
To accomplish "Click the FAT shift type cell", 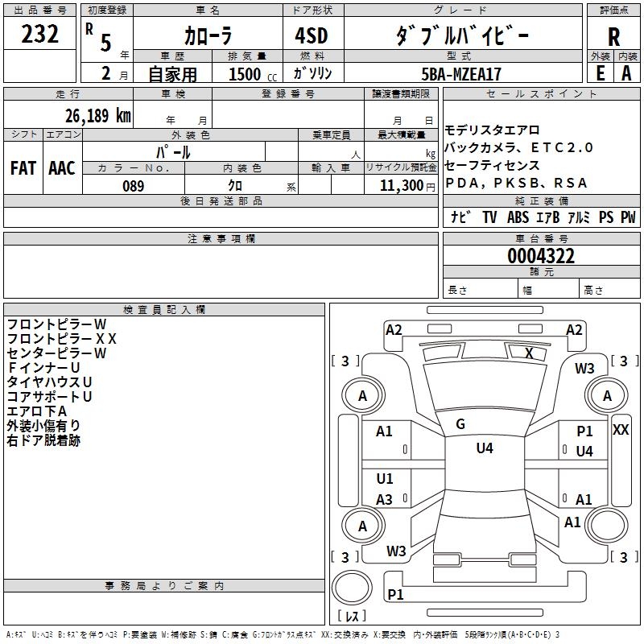I will pos(23,167).
